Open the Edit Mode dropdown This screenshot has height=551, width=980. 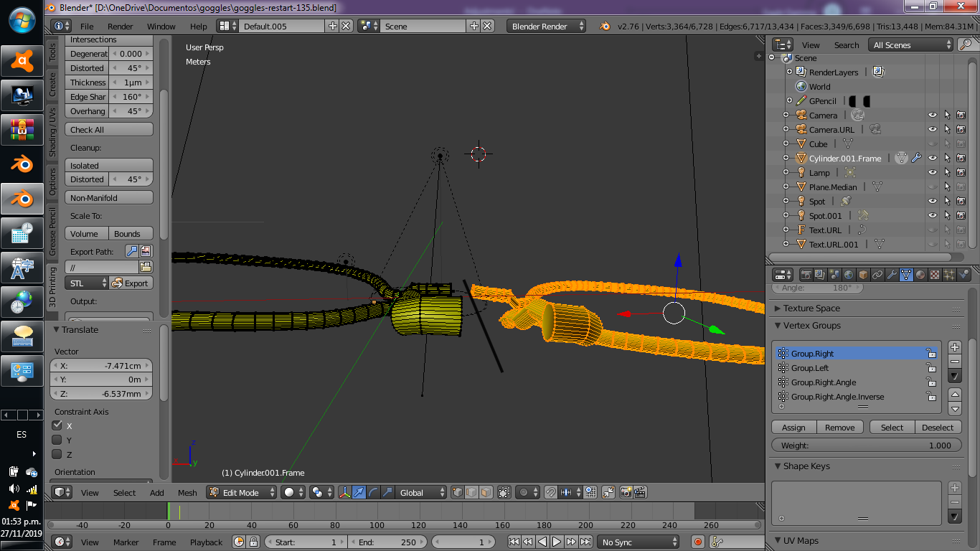242,492
